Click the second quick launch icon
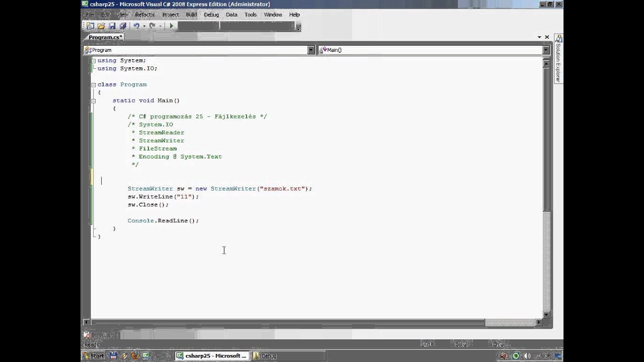 coord(124,356)
